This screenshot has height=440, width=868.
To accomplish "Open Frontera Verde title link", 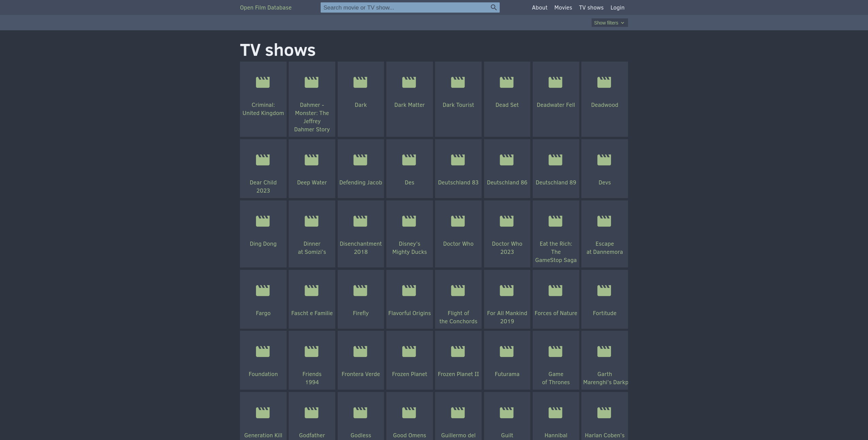I will [x=360, y=374].
